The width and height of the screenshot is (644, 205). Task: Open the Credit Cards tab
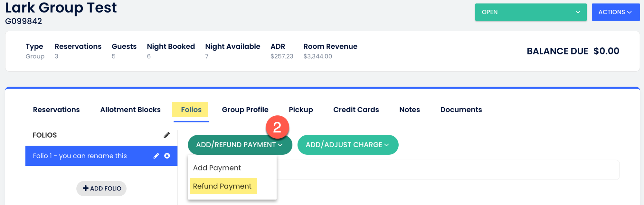pyautogui.click(x=356, y=110)
